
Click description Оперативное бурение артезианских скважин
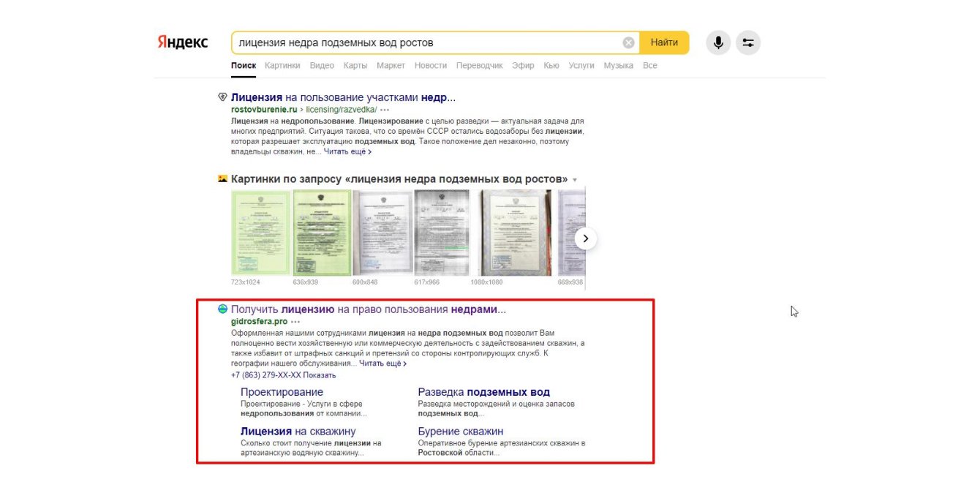click(502, 448)
